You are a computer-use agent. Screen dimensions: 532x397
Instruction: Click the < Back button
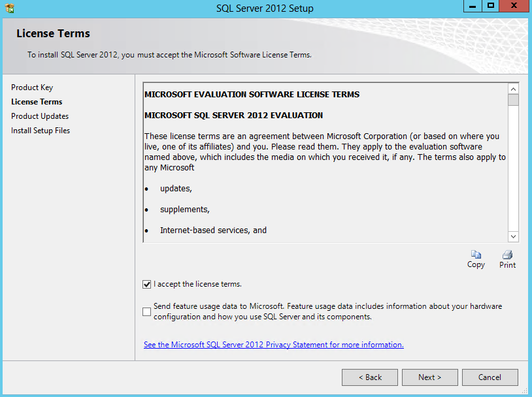pos(370,377)
